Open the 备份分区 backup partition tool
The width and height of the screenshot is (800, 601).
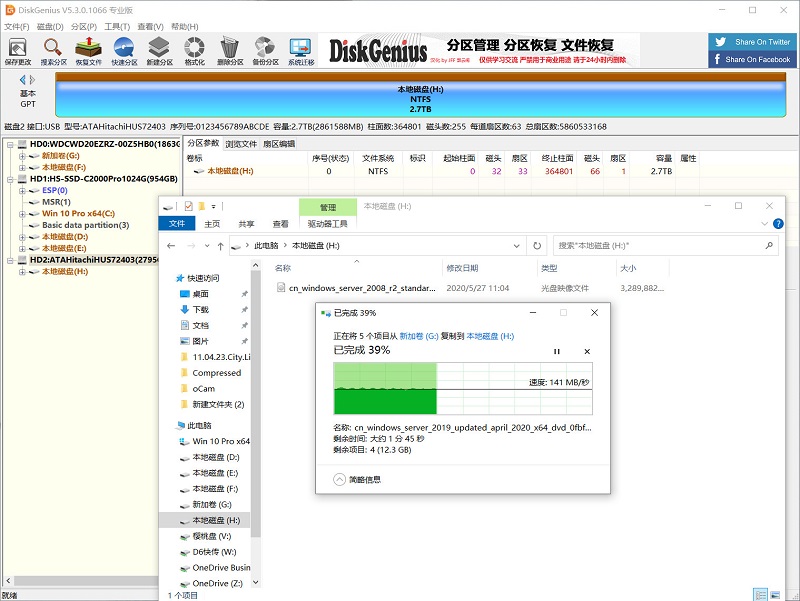265,51
